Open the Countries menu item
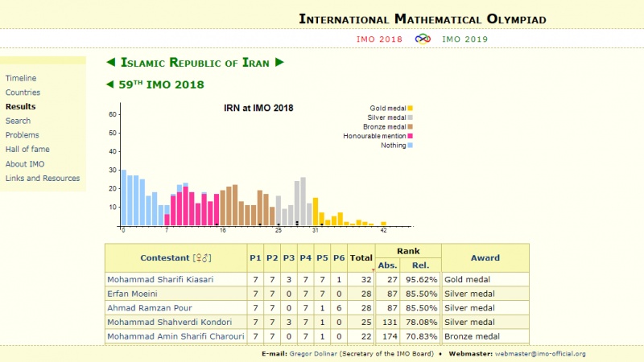The image size is (644, 362). click(x=23, y=93)
